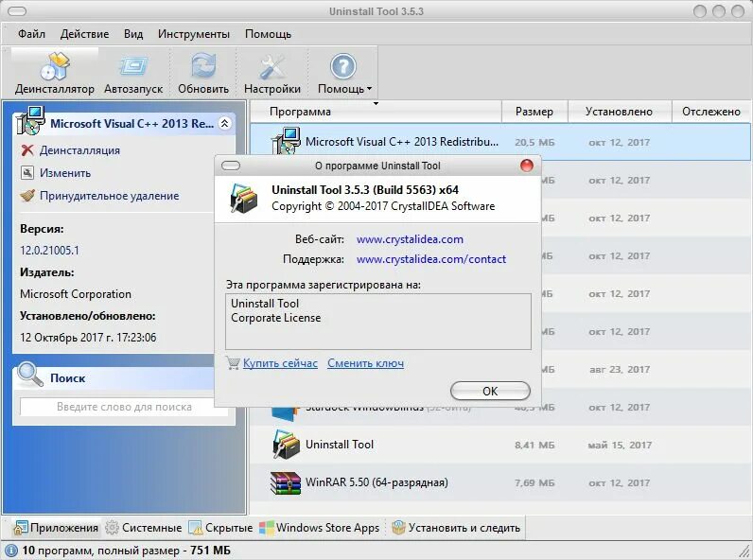Click the WinRAR books icon in list
This screenshot has width=753, height=560.
tap(286, 482)
